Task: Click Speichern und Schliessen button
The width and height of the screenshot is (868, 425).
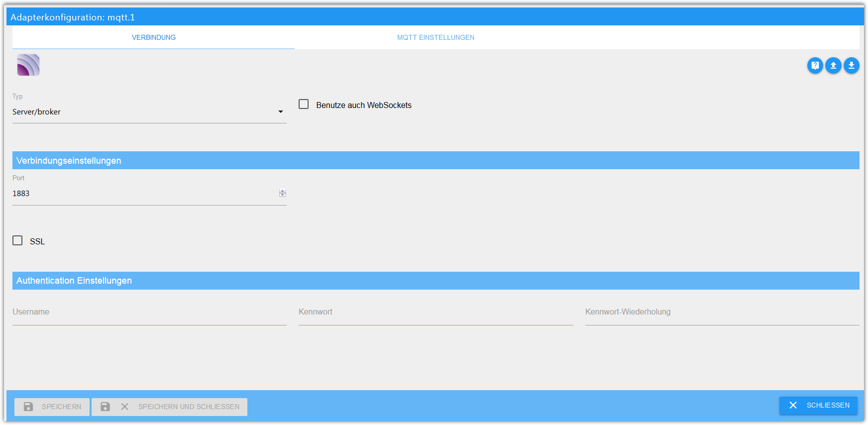Action: pos(170,407)
